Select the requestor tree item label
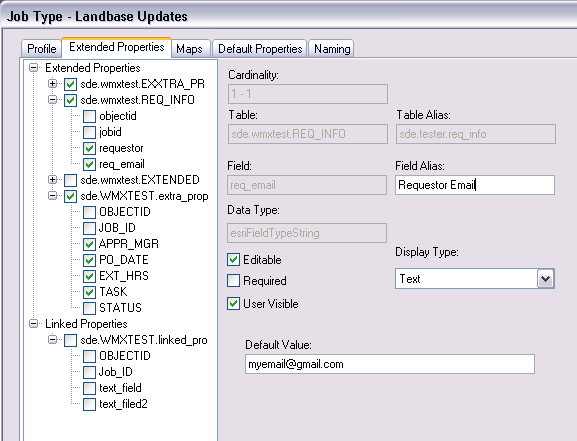Screen dimensions: 577x441 click(x=121, y=148)
